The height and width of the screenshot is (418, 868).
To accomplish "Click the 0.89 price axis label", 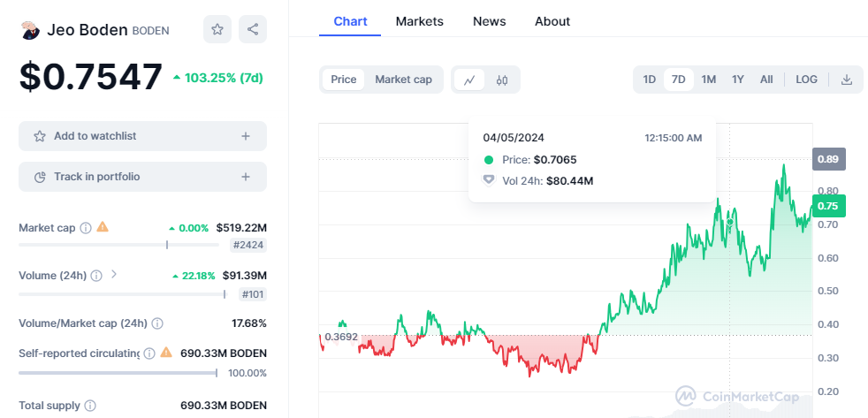I will click(829, 159).
